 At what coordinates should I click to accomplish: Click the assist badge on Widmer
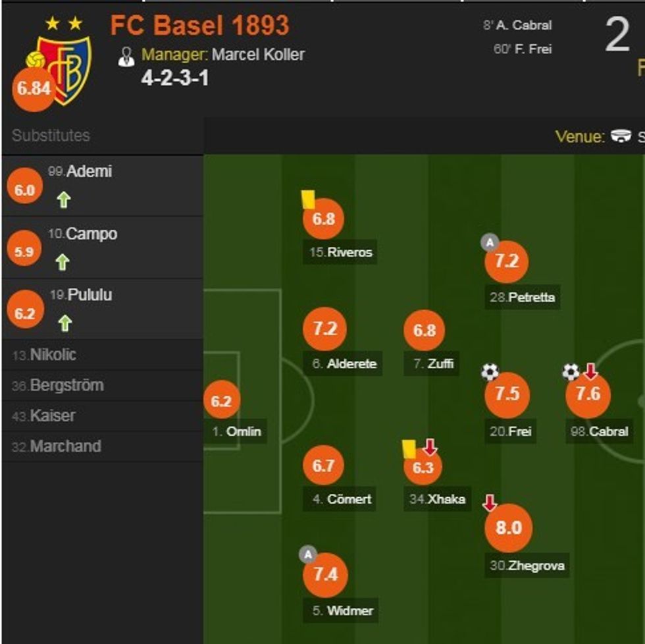click(x=307, y=554)
